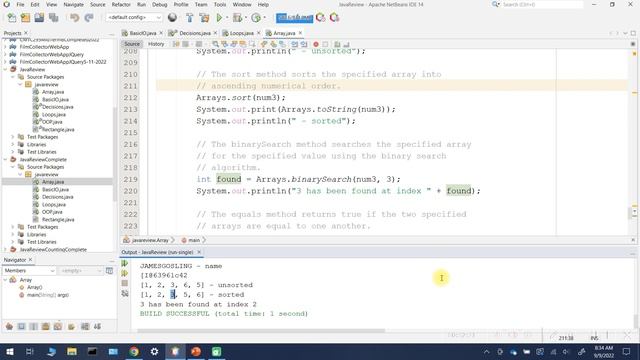Screen dimensions: 640x360
Task: Expand the JavaReviewCountingComplete project
Action: coord(5,249)
